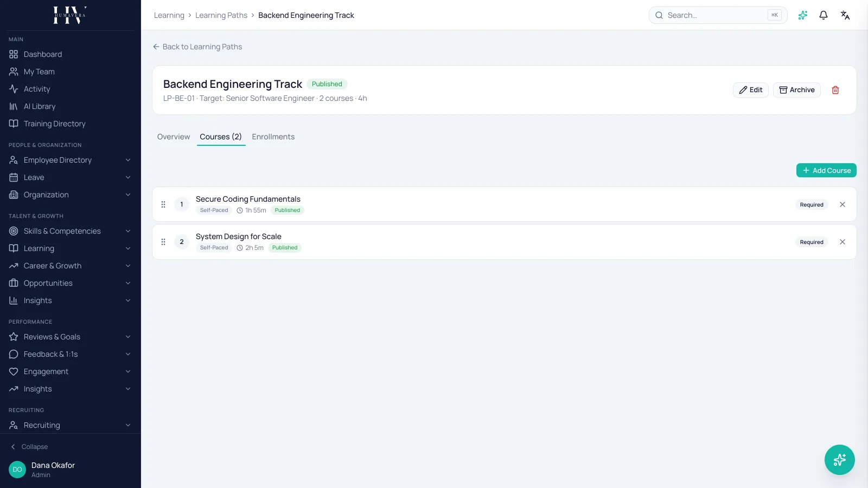The width and height of the screenshot is (868, 488).
Task: Open the AI sparkle assistant in top bar
Action: pos(803,15)
